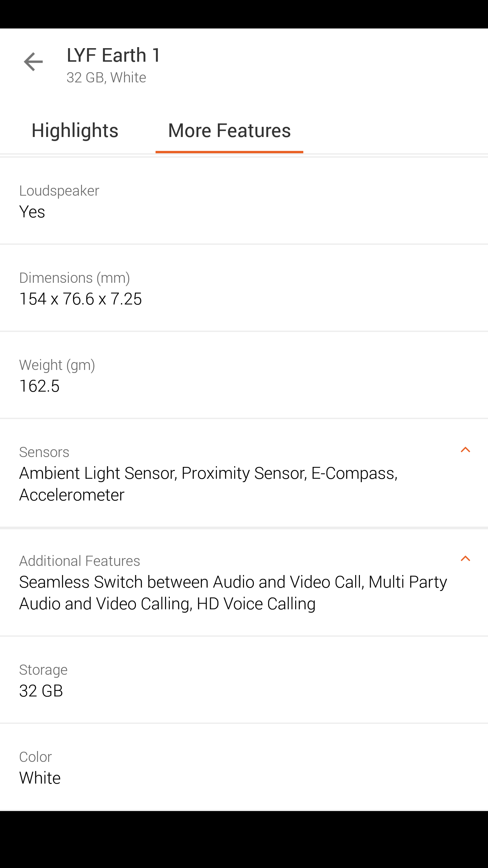This screenshot has width=488, height=868.
Task: Select the Weight (gm) label
Action: point(57,365)
